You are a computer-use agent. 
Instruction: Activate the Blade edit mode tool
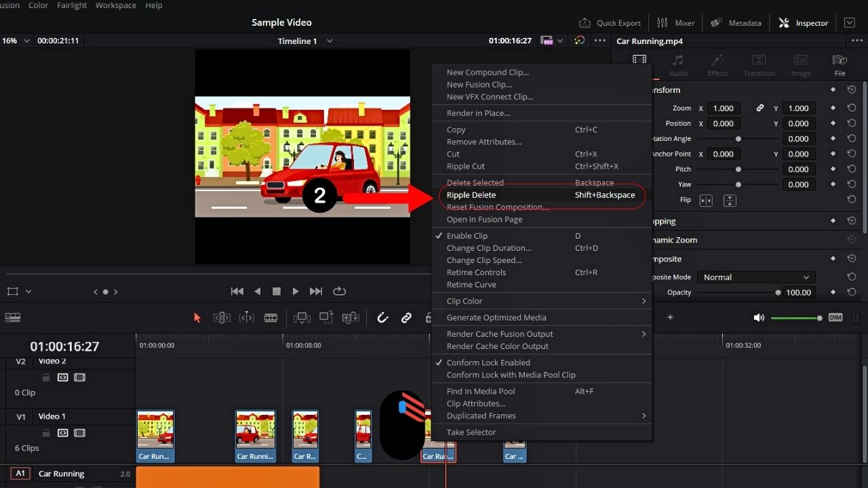(x=271, y=317)
